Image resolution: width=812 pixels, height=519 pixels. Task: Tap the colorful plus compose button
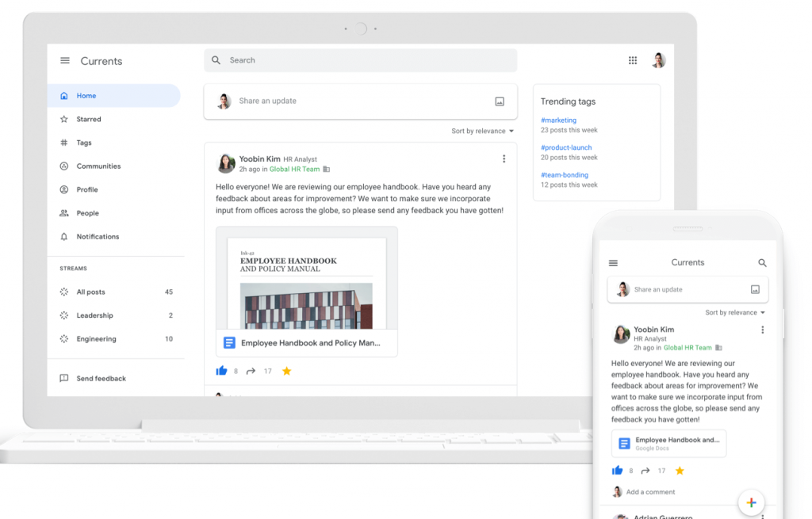(752, 502)
